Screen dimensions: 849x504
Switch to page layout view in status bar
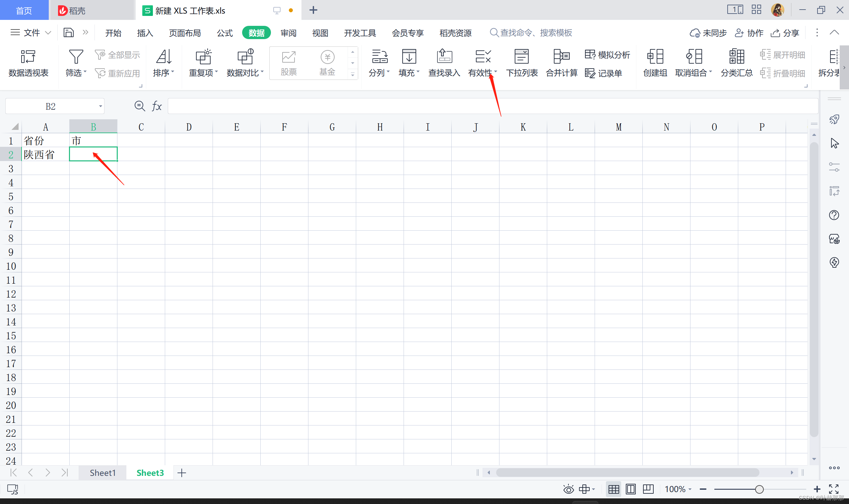(631, 489)
